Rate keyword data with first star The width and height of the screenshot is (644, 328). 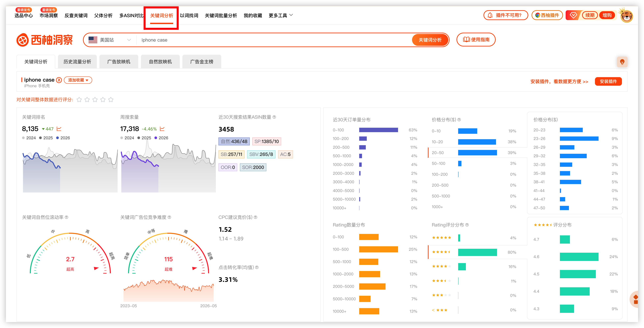point(79,100)
